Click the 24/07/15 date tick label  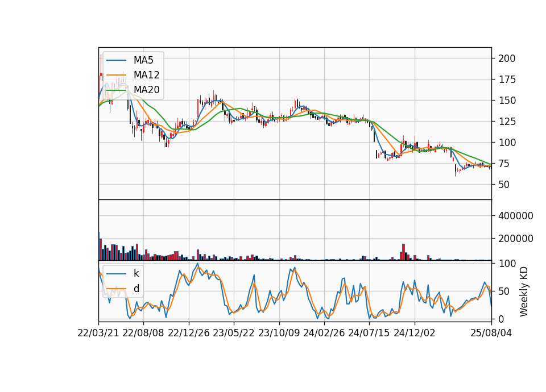[369, 333]
